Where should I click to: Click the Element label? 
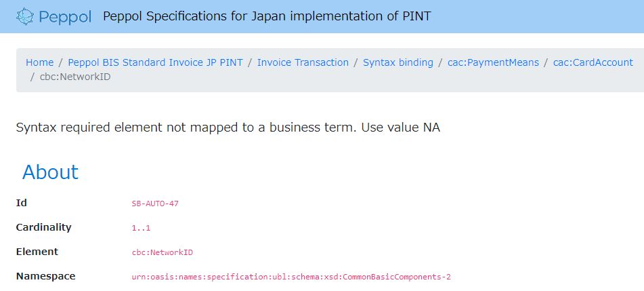[x=37, y=252]
